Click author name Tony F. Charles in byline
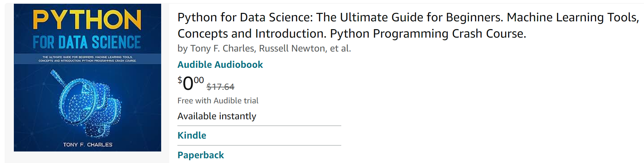Viewport: 644px width, 163px height. click(222, 48)
